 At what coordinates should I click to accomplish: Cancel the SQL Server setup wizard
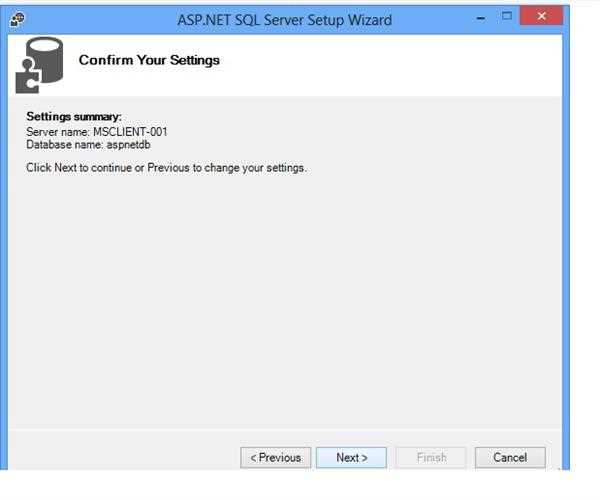click(509, 457)
